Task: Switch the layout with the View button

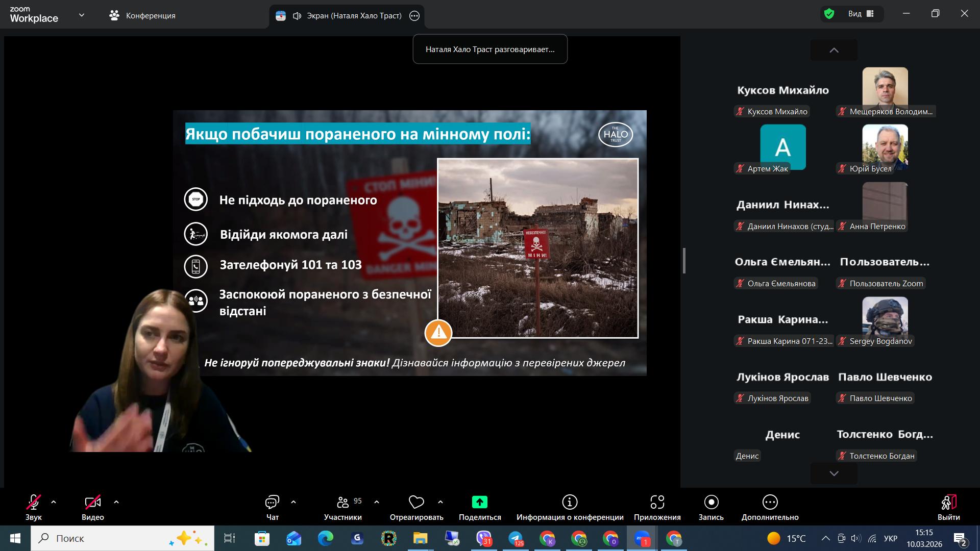Action: [x=861, y=14]
